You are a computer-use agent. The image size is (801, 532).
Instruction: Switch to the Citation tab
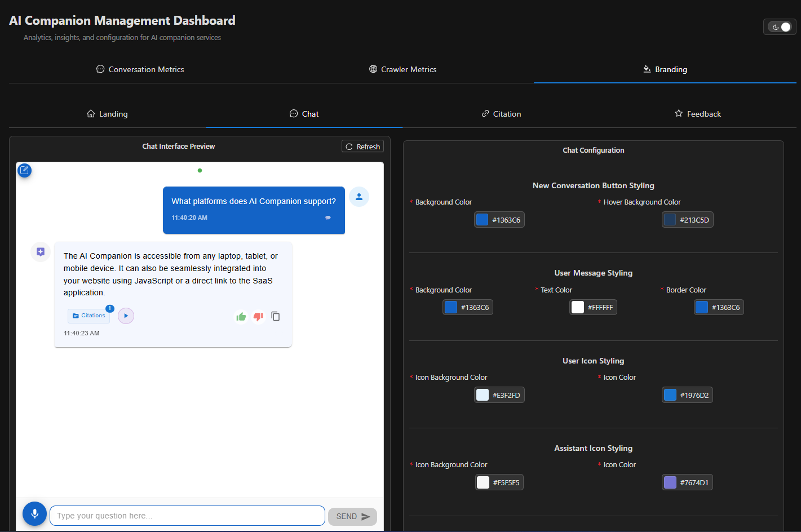(x=501, y=113)
